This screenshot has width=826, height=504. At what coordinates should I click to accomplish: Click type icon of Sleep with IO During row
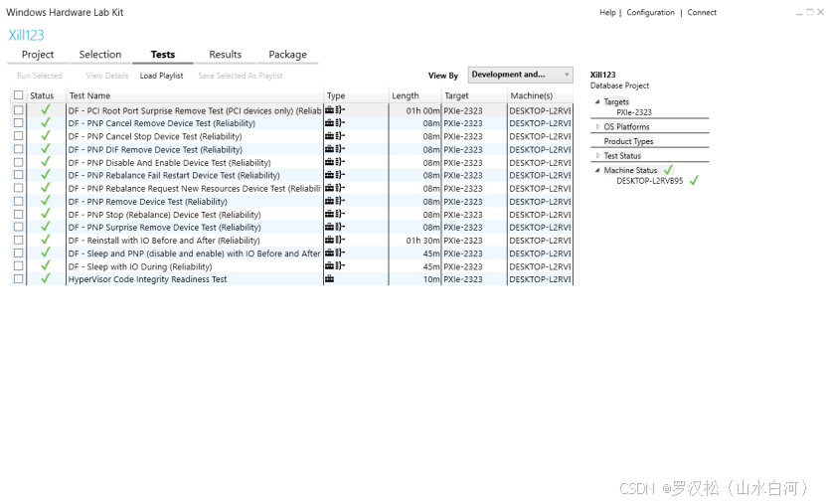[335, 266]
